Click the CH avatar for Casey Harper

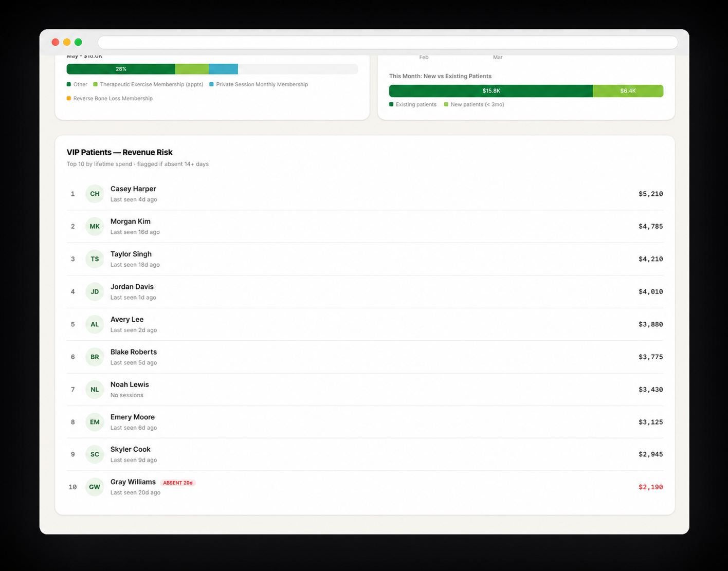(x=95, y=194)
